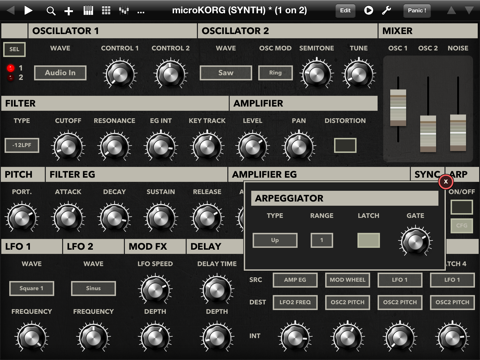Click the Edit button

point(345,11)
